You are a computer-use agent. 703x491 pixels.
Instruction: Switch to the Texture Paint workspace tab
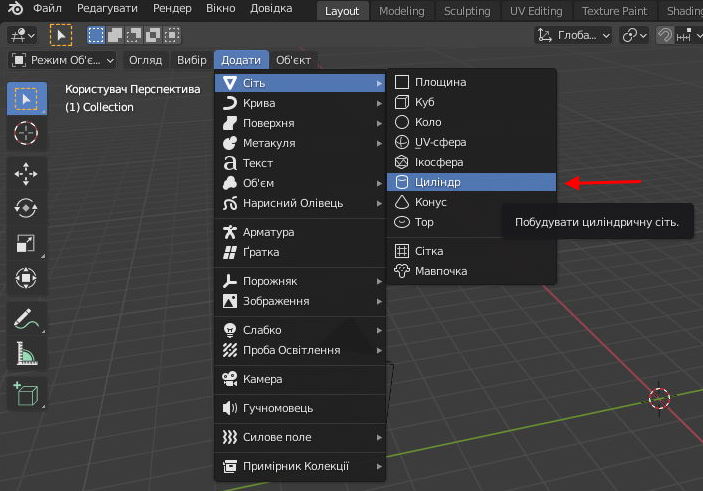(614, 11)
